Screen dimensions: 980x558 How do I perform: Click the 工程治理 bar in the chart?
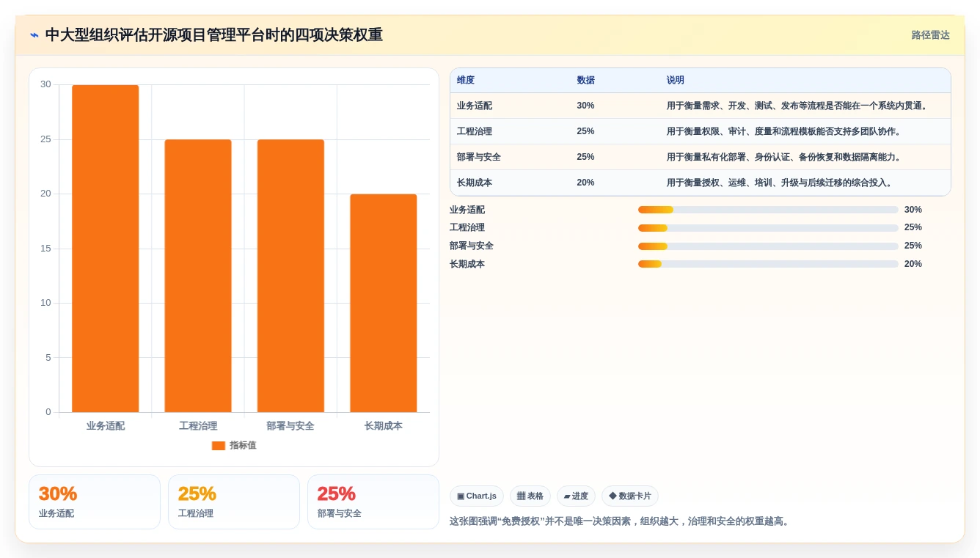pyautogui.click(x=198, y=276)
